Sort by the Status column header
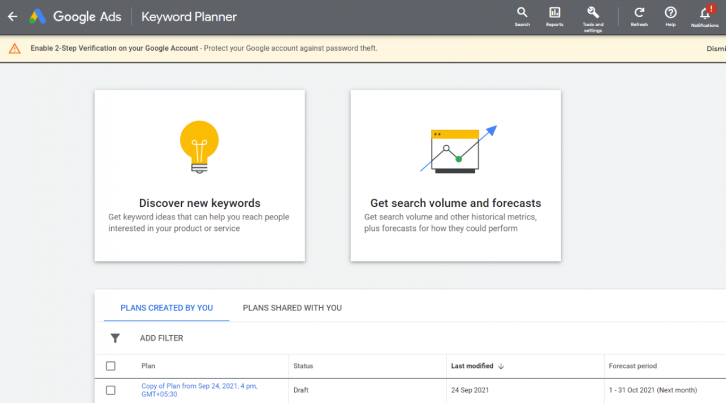 (303, 366)
